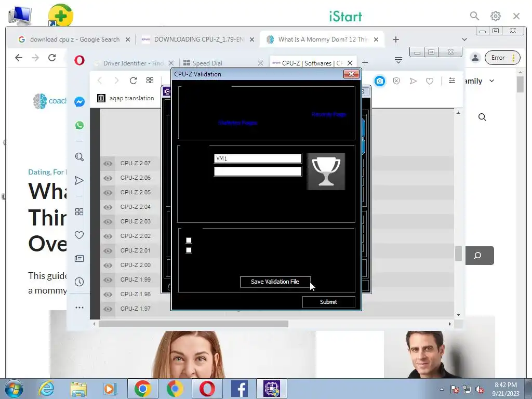This screenshot has height=399, width=532.
Task: Click the Opera logo menu button
Action: click(79, 60)
